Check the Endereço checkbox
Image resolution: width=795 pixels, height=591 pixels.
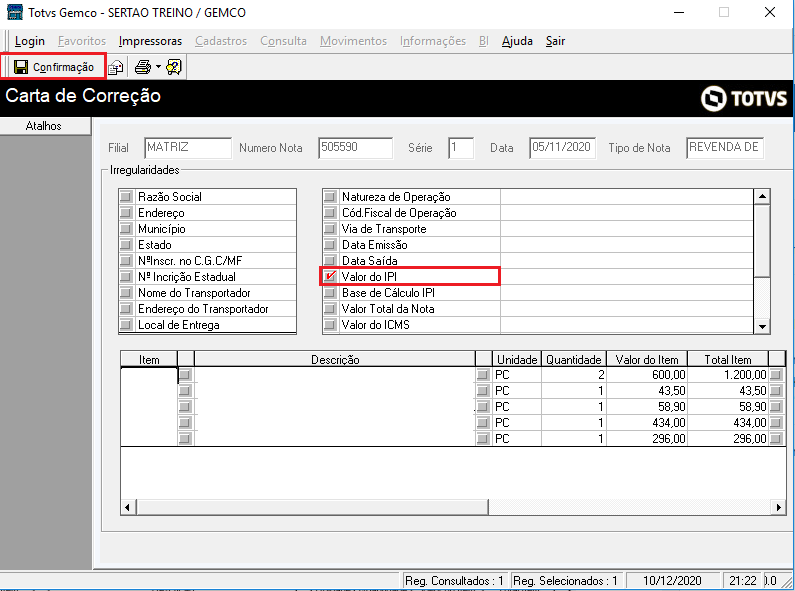pos(126,212)
